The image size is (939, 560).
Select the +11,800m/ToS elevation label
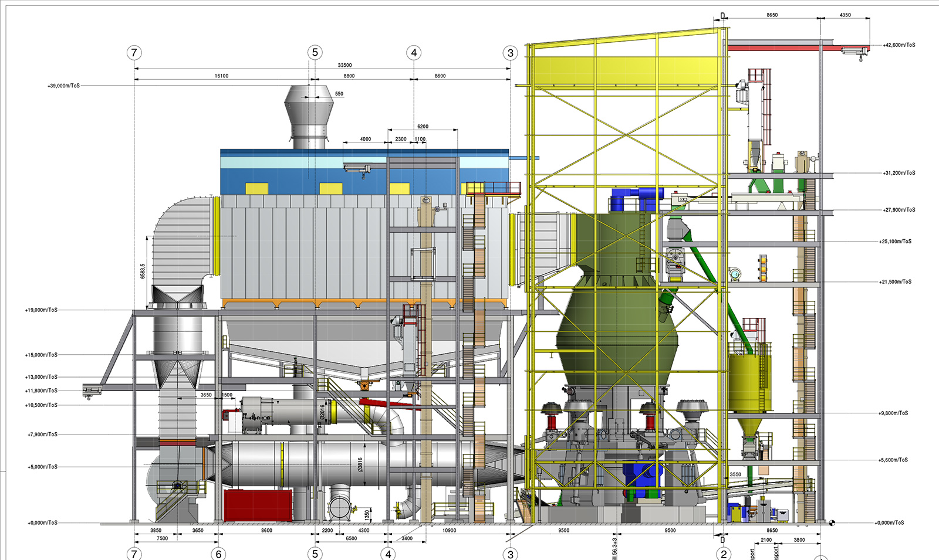coord(41,391)
